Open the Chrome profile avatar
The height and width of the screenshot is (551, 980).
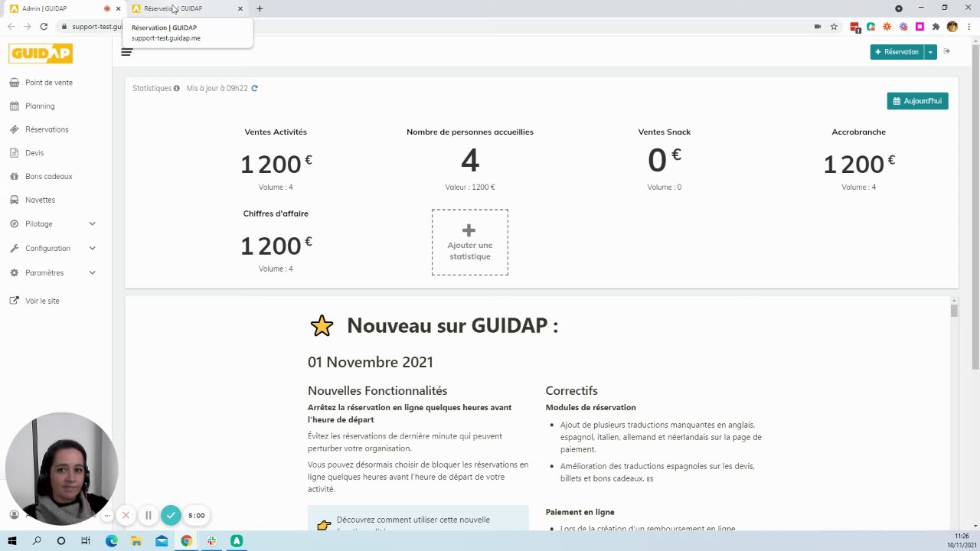pos(952,26)
